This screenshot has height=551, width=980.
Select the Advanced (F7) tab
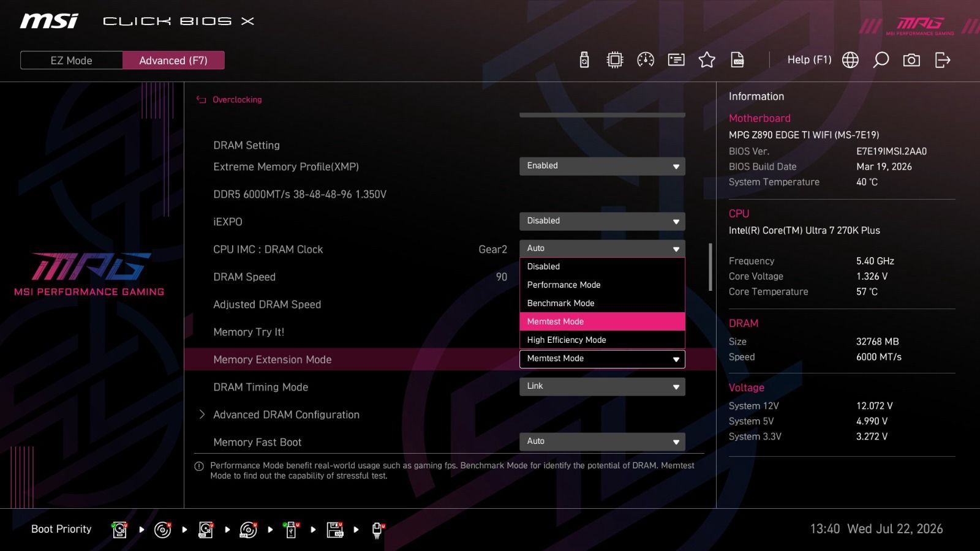pos(173,60)
